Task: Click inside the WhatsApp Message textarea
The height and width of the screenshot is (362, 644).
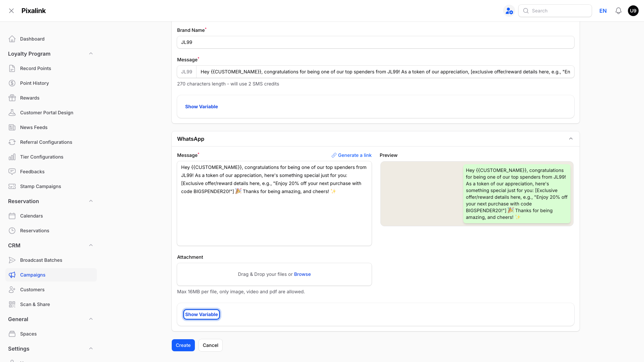Action: pyautogui.click(x=274, y=203)
